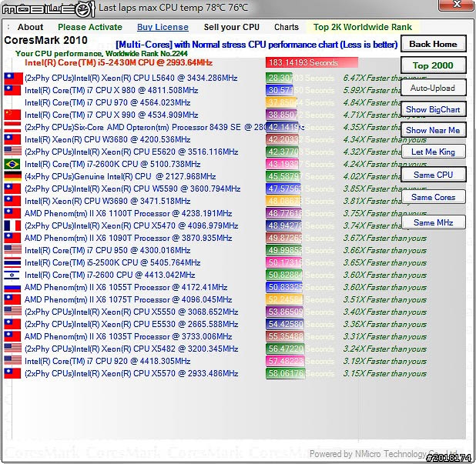The width and height of the screenshot is (476, 464).
Task: Click the Thailand flag beside i5-2500K
Action: [x=12, y=262]
